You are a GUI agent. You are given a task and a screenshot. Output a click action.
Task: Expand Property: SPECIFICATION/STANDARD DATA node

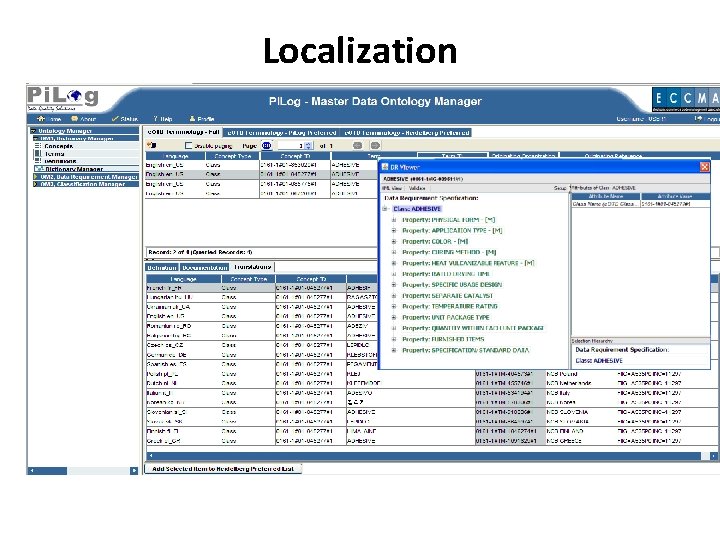[x=394, y=350]
